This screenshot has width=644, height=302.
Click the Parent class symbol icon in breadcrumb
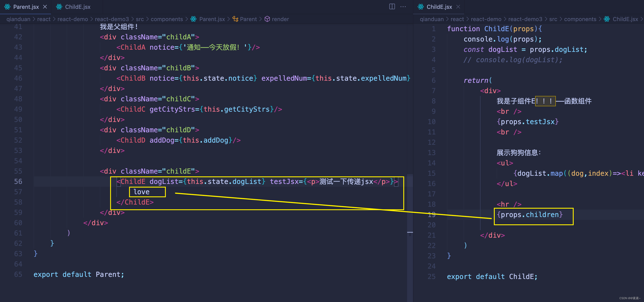click(235, 19)
